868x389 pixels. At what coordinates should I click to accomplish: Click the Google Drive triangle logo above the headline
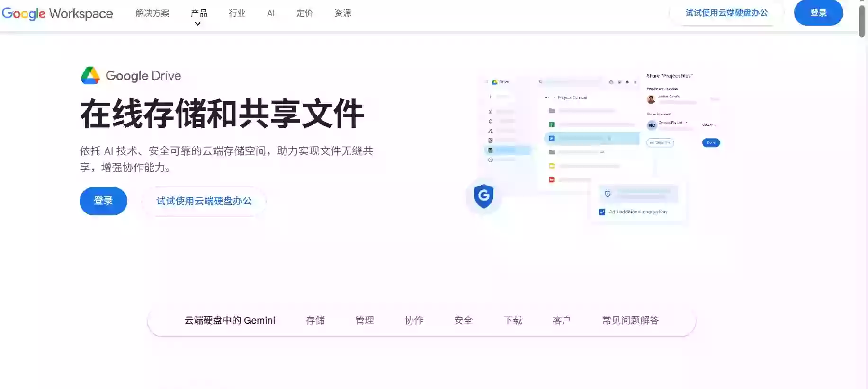[90, 76]
